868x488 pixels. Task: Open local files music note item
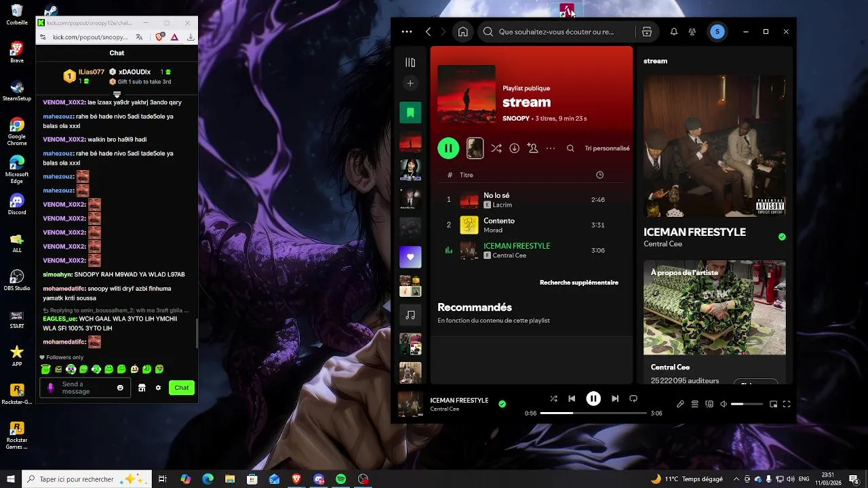pos(410,315)
